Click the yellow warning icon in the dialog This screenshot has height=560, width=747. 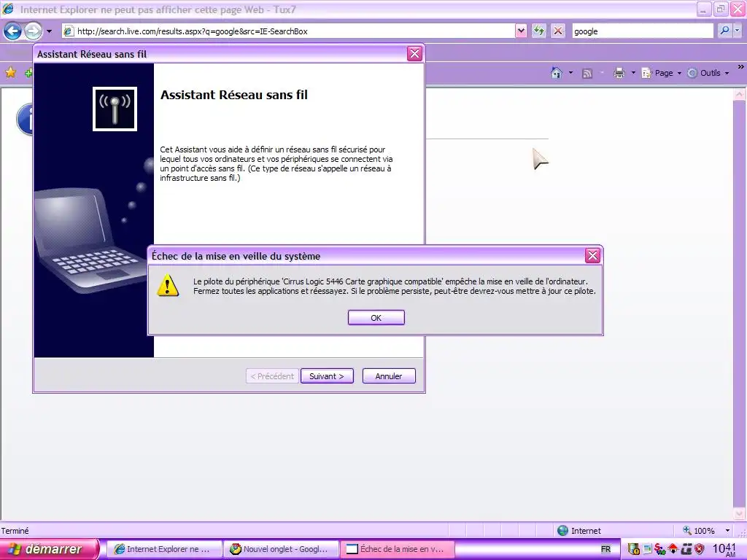point(168,286)
